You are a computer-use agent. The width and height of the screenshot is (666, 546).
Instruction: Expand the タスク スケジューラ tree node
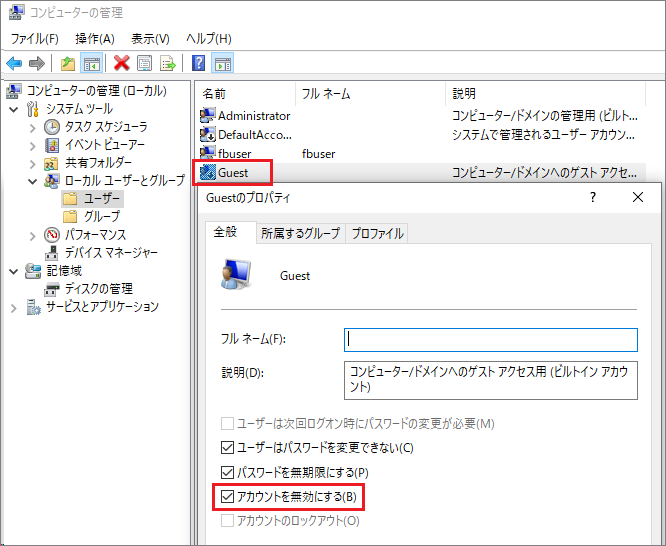[x=32, y=127]
